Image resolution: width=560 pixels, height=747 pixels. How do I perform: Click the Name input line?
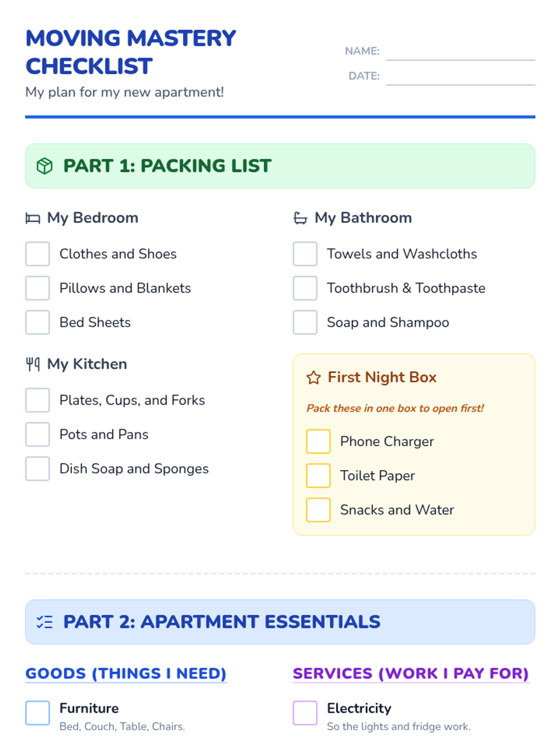pyautogui.click(x=461, y=51)
